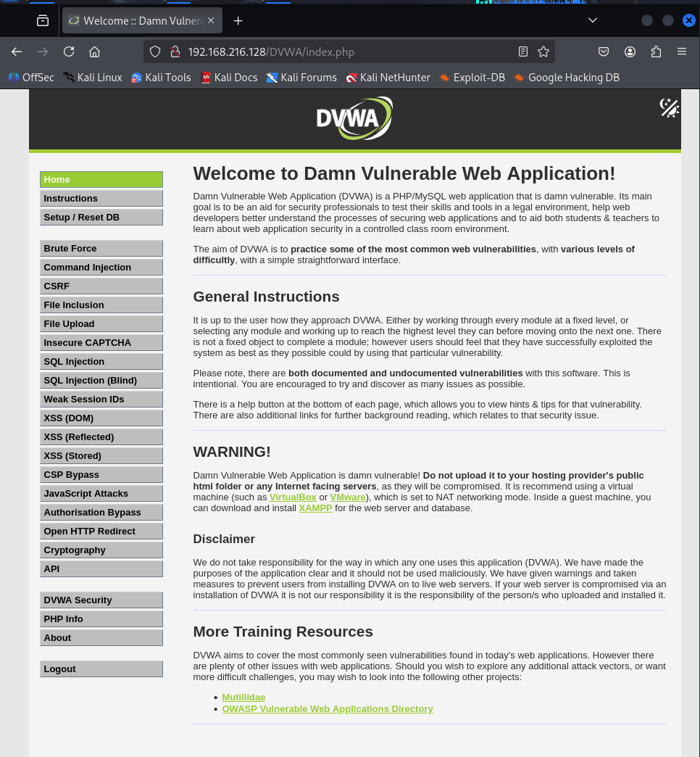Open the CSRF module
The width and height of the screenshot is (700, 757).
coord(101,286)
